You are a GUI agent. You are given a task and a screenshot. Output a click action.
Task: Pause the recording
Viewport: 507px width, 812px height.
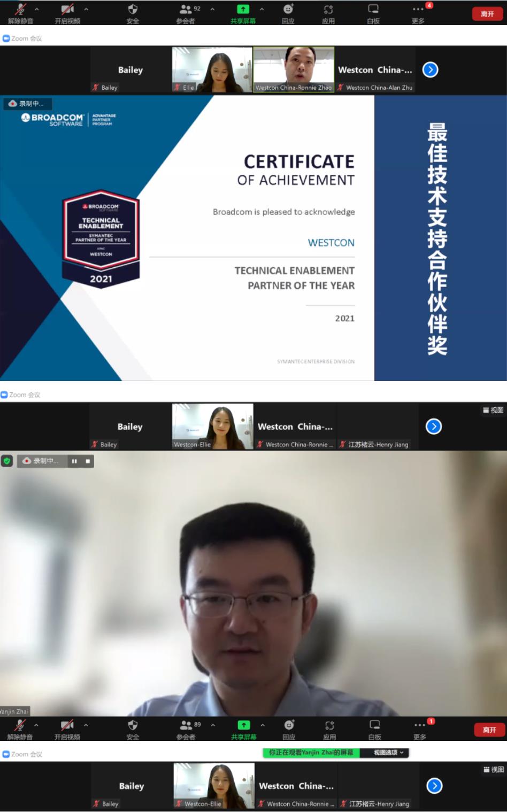(74, 461)
